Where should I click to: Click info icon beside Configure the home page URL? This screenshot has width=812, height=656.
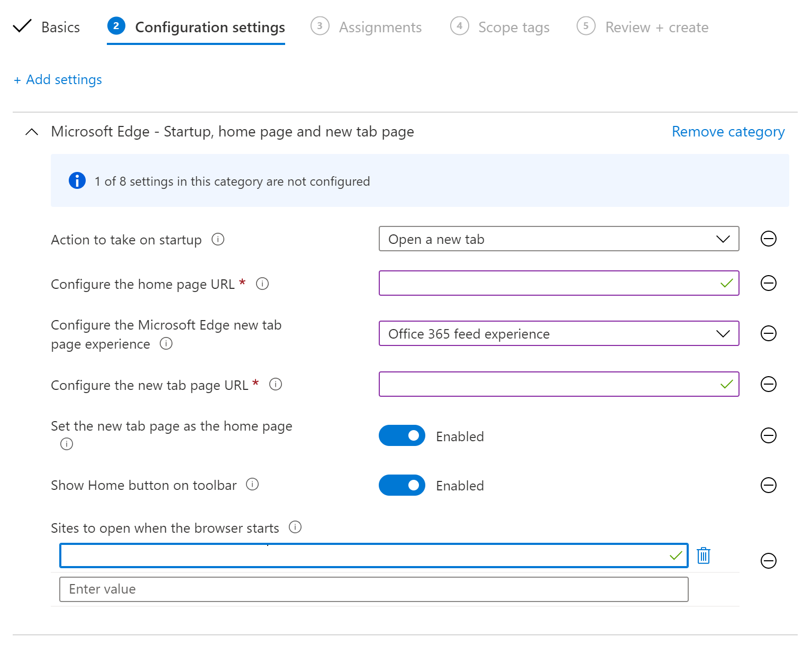pos(262,284)
